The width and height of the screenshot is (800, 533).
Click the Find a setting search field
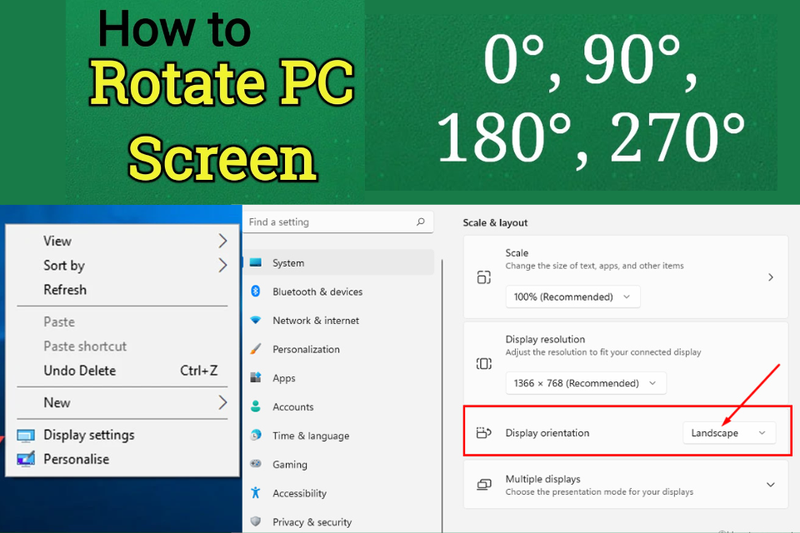[338, 222]
